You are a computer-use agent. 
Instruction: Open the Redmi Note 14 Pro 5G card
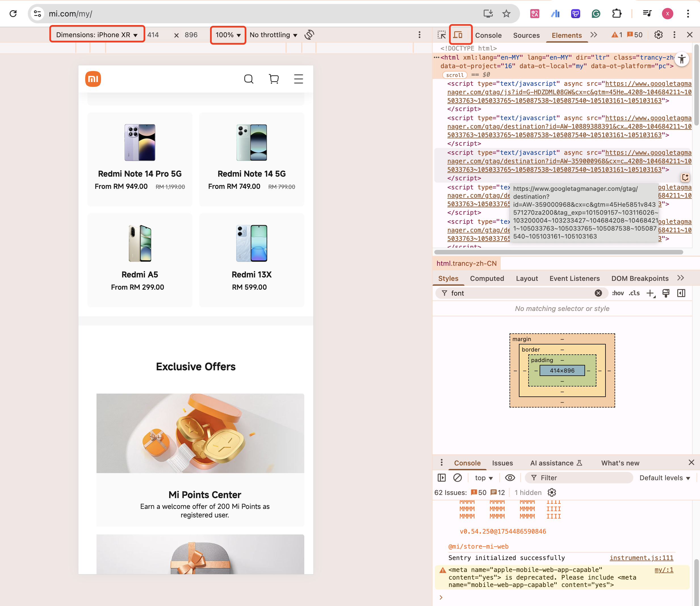pos(140,159)
